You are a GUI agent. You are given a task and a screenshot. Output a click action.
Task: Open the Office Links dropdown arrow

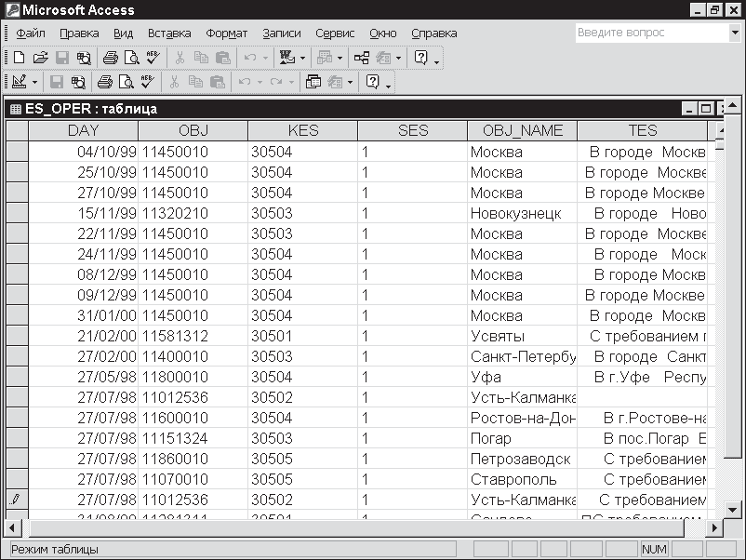303,58
